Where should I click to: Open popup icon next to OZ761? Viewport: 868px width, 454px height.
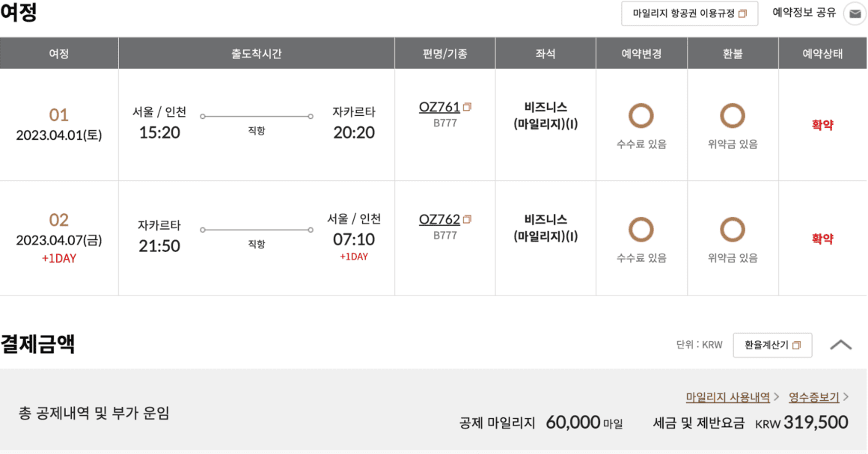[467, 107]
